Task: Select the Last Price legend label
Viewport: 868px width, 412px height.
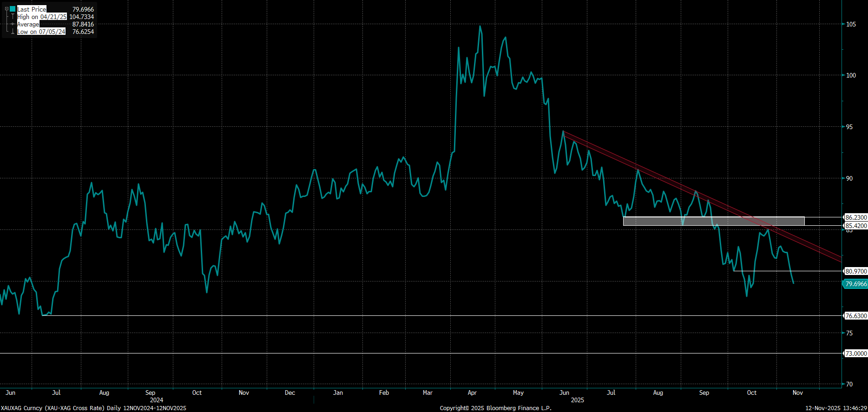Action: click(x=32, y=9)
